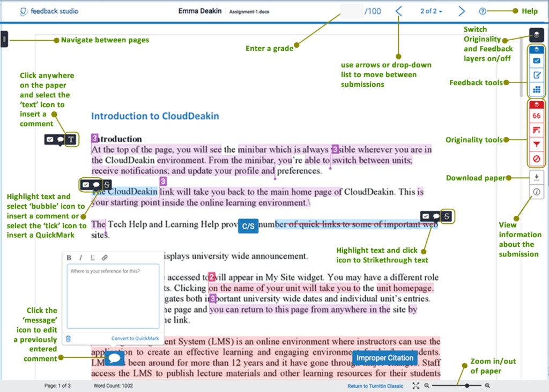Apply underline in the comment editor
549x392 pixels.
(x=92, y=258)
